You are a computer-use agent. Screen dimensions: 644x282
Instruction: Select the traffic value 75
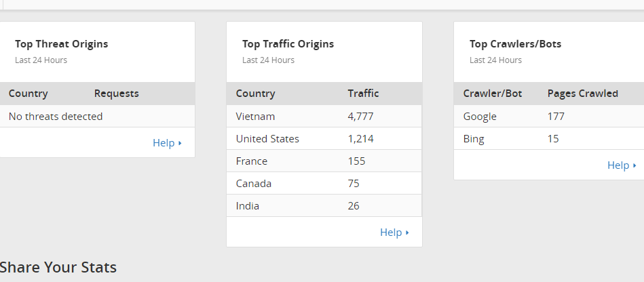pyautogui.click(x=354, y=183)
